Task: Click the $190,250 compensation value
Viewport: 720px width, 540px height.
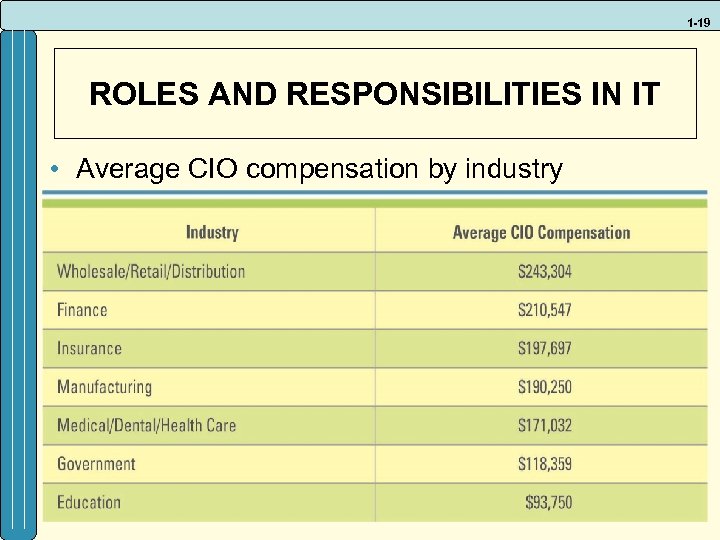Action: point(545,387)
